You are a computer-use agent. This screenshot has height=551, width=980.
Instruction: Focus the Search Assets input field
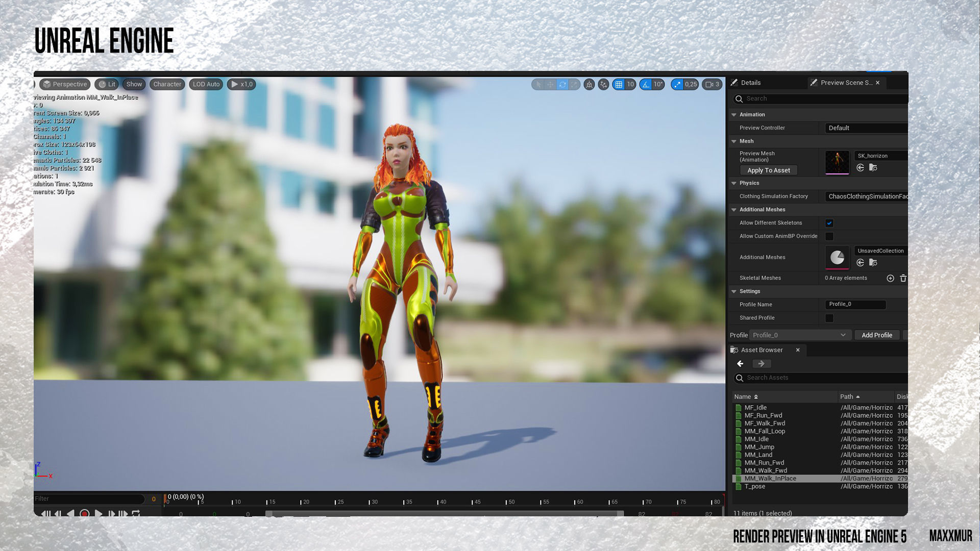[x=821, y=378]
